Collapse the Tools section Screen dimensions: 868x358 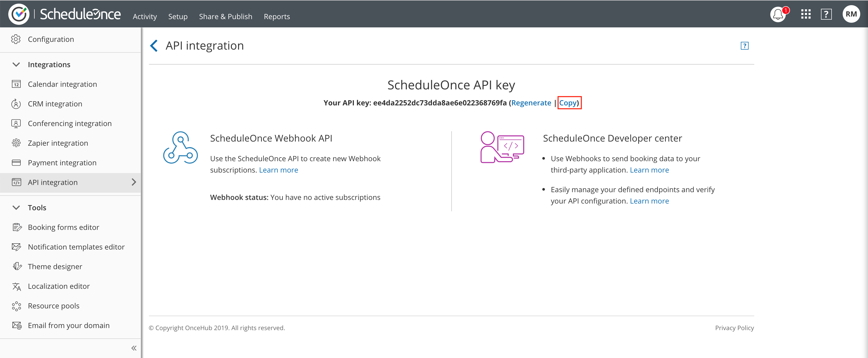16,207
